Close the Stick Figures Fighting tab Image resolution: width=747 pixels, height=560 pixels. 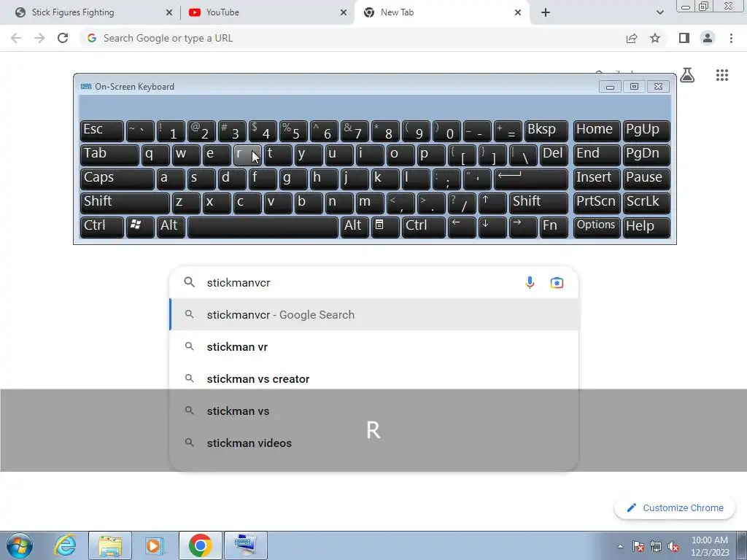pyautogui.click(x=169, y=12)
